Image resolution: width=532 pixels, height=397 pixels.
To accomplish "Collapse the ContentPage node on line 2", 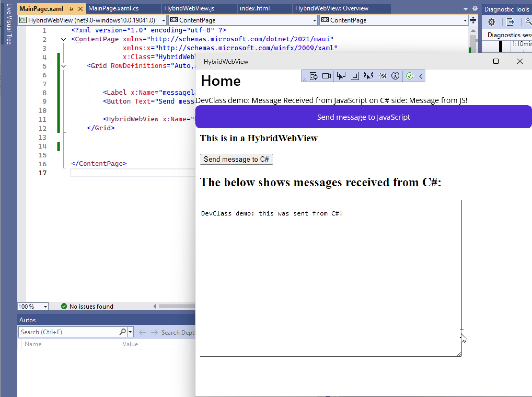I will (63, 39).
